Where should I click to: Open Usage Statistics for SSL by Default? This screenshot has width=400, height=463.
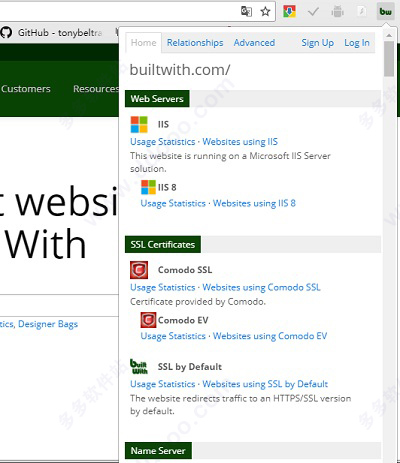point(163,384)
